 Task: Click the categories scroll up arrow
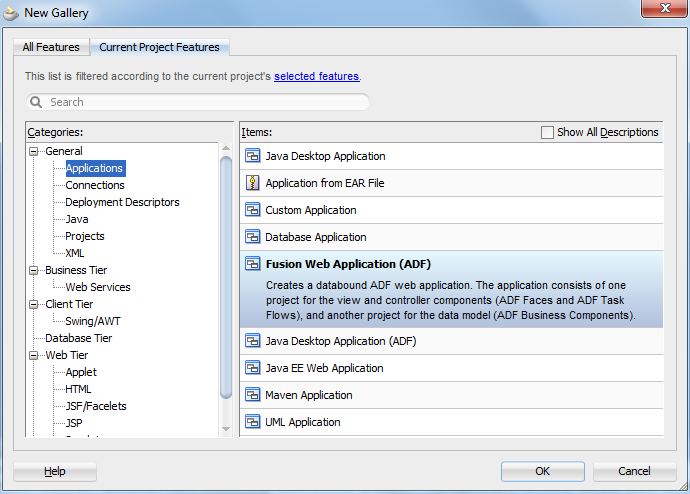[226, 148]
